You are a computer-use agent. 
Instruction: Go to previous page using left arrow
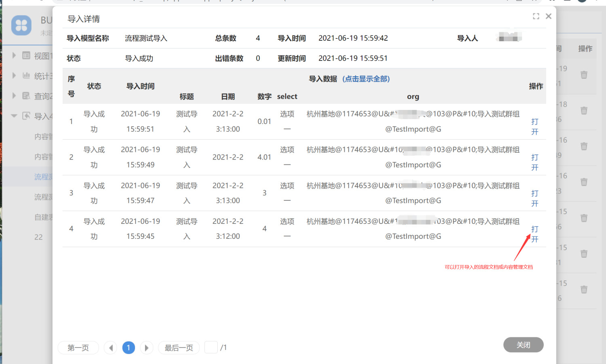(111, 347)
